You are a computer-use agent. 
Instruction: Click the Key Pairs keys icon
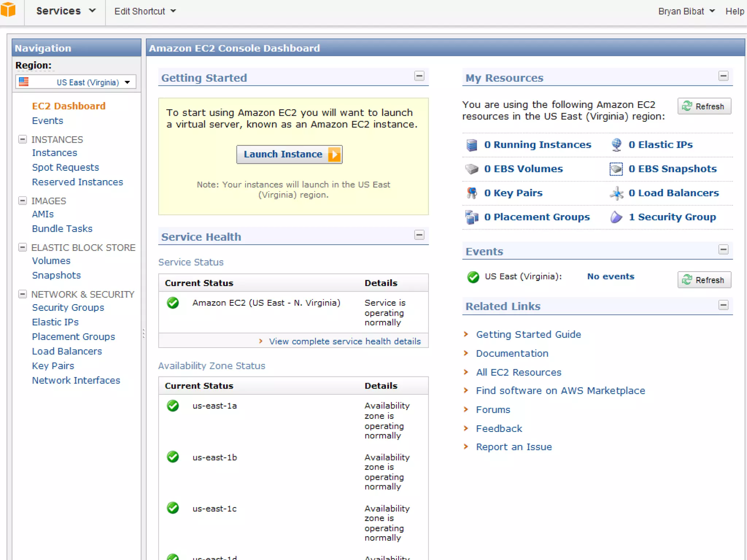pyautogui.click(x=472, y=193)
